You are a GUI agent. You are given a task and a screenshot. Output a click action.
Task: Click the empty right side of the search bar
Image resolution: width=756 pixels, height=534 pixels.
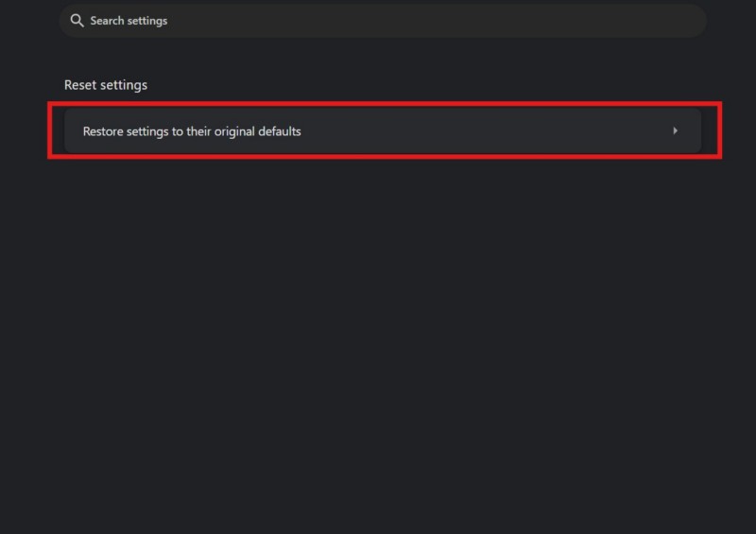click(567, 21)
